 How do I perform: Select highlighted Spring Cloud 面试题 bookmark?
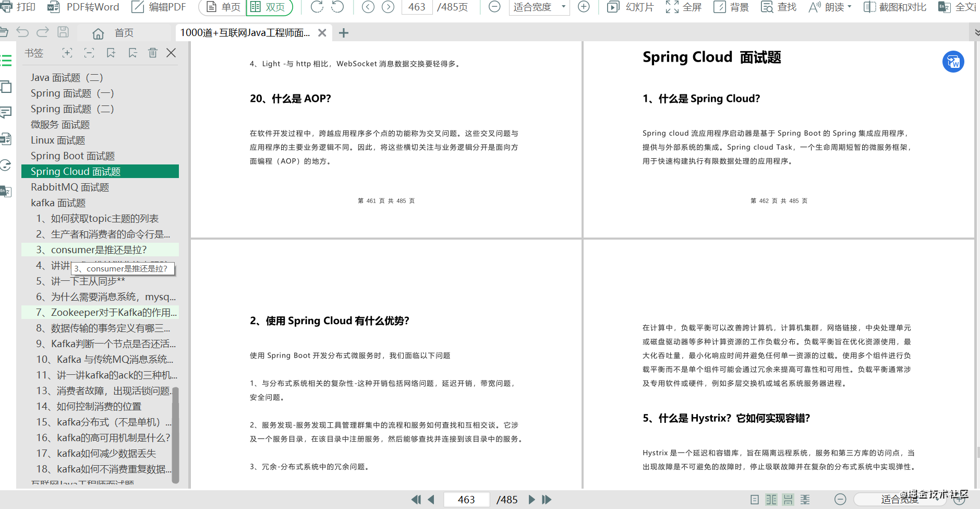100,171
